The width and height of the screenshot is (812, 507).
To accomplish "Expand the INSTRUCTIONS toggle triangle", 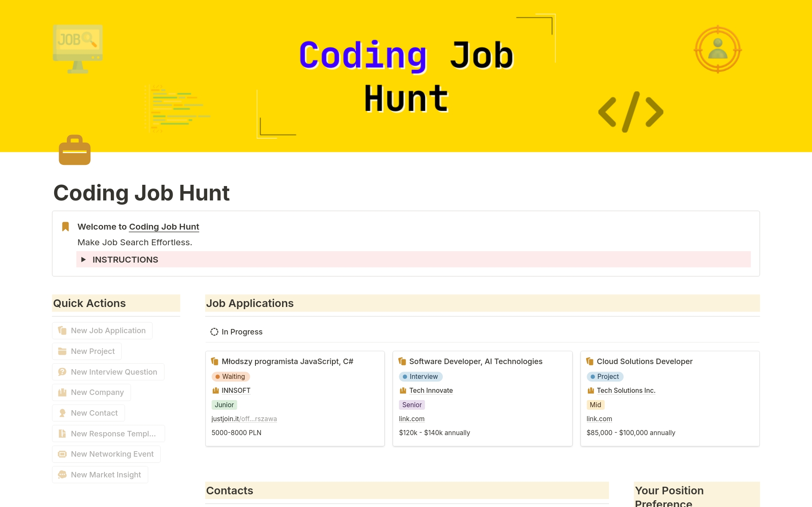I will pos(83,260).
